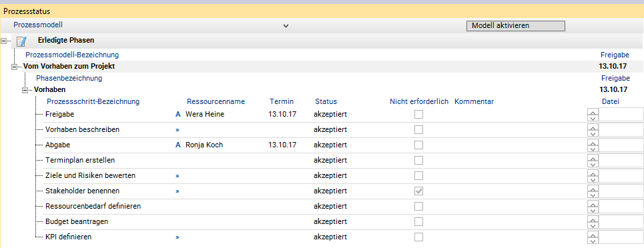Tick Nicht erforderlich for Freigabe
The height and width of the screenshot is (248, 644).
point(418,114)
